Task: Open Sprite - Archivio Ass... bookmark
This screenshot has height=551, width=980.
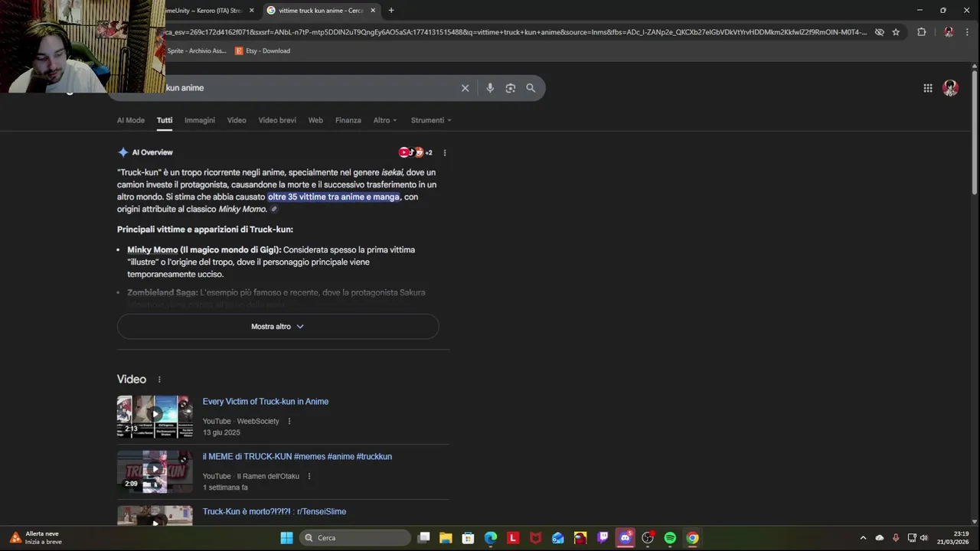Action: click(196, 51)
